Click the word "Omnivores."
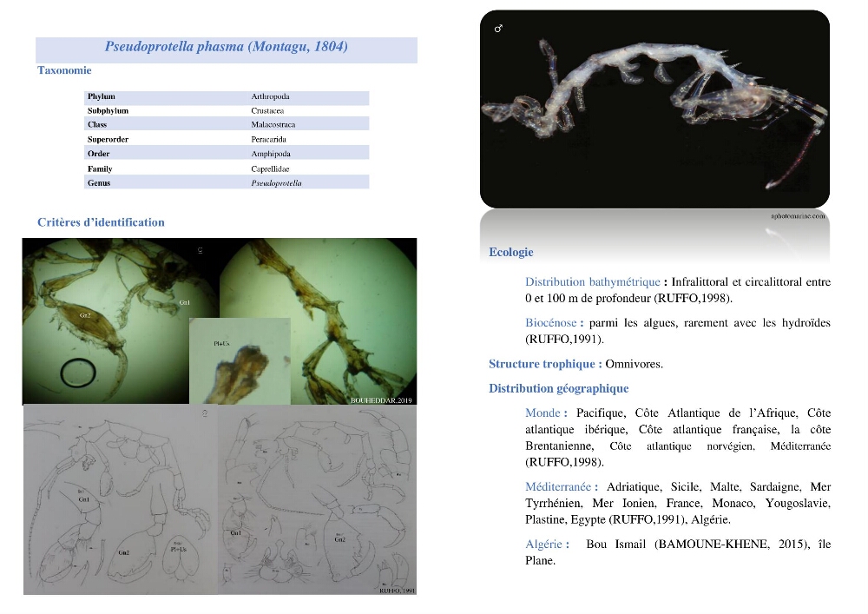 point(634,364)
